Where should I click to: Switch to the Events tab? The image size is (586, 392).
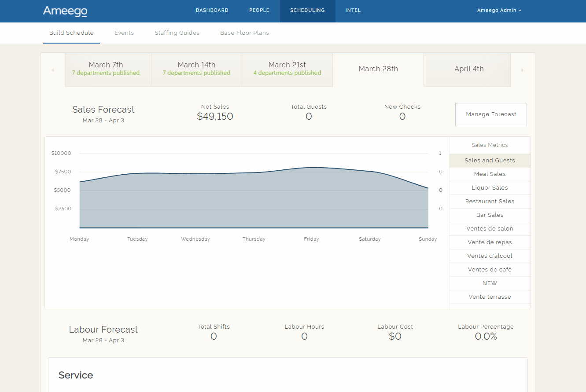(x=124, y=33)
